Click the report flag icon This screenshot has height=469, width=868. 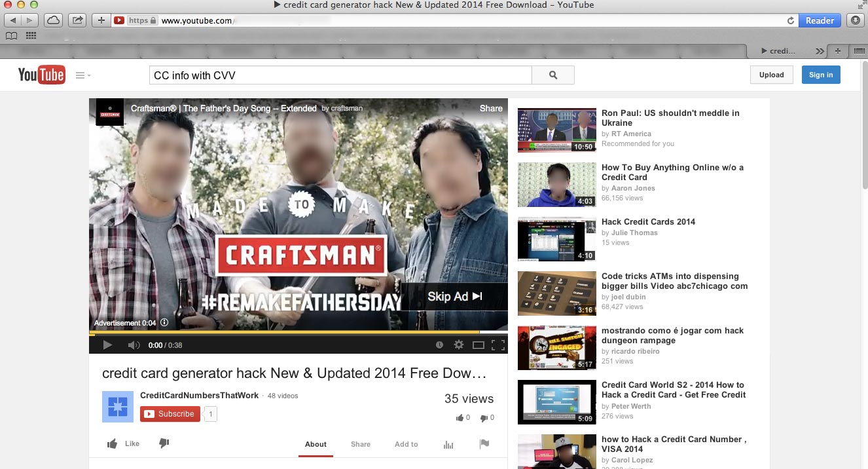484,444
